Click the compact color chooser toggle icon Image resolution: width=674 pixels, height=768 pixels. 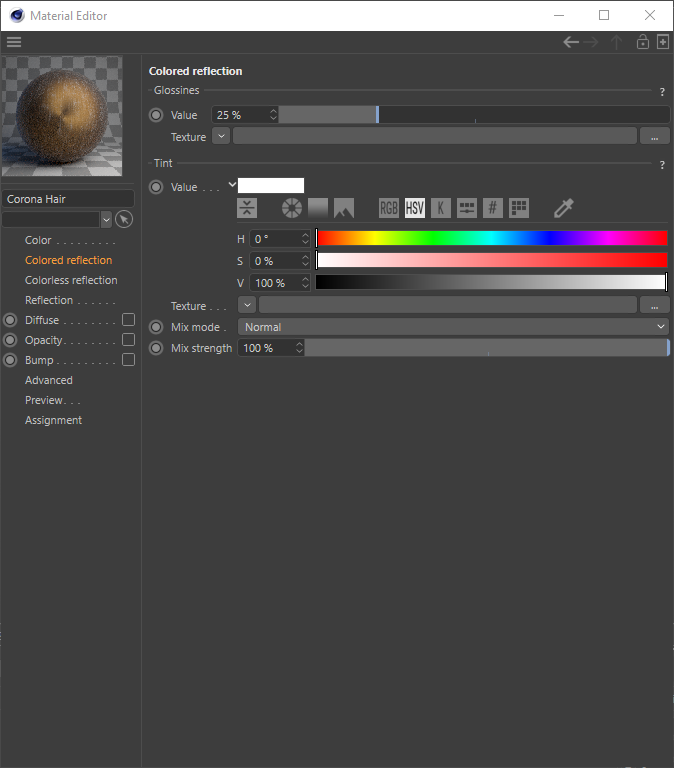pyautogui.click(x=247, y=208)
